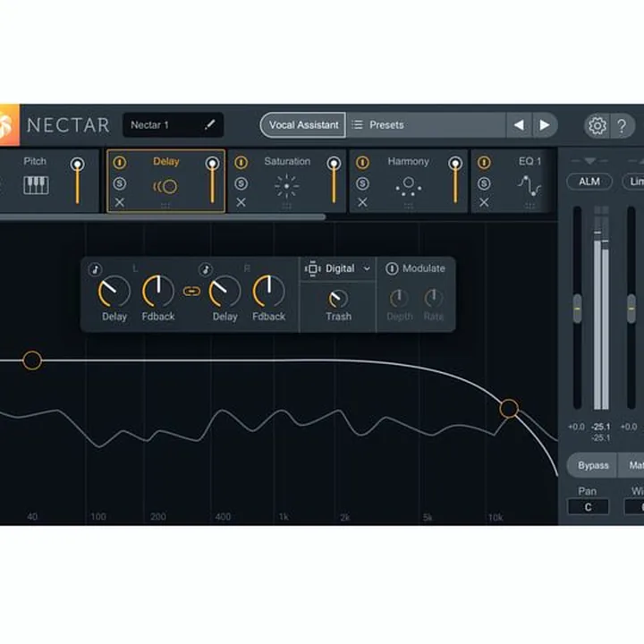Screen dimensions: 644x644
Task: Click the Saturation module wet/dry slider
Action: 334,181
